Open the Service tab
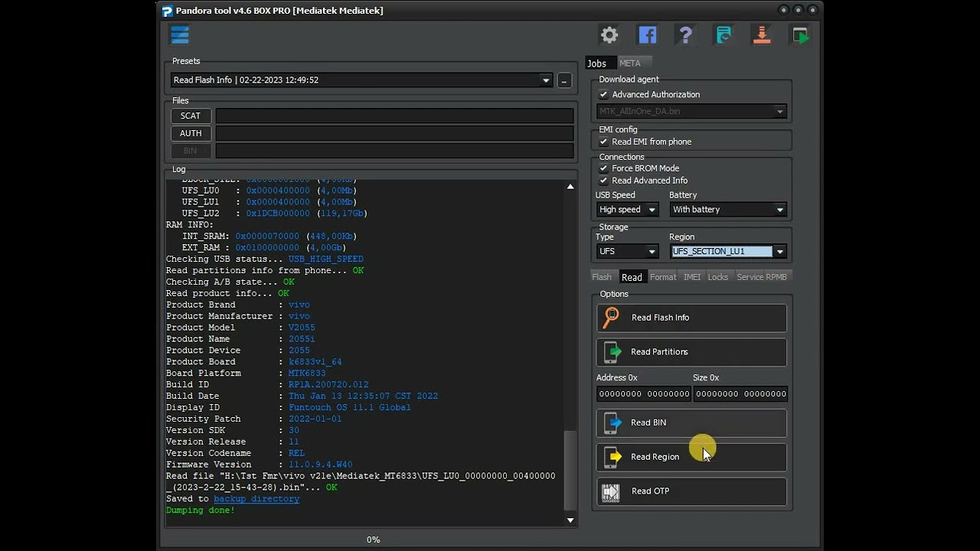The image size is (980, 551). 750,277
